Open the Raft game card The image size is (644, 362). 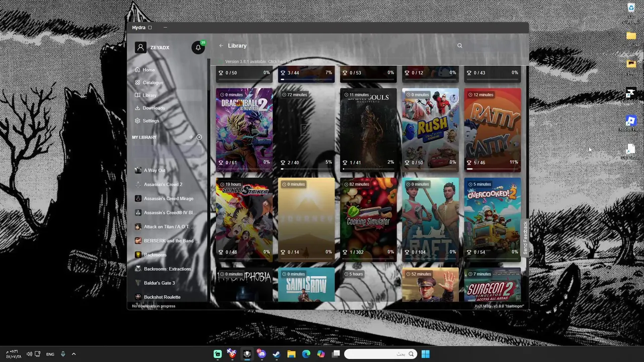(430, 219)
